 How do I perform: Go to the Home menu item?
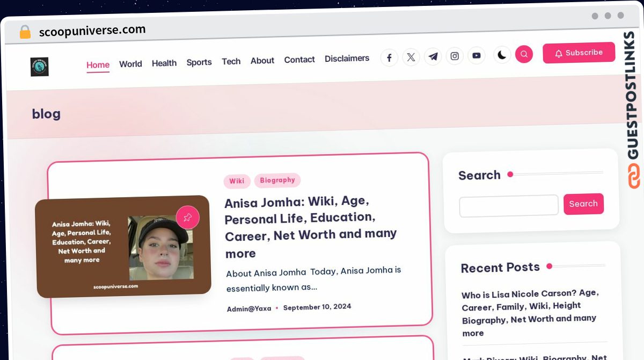point(98,65)
